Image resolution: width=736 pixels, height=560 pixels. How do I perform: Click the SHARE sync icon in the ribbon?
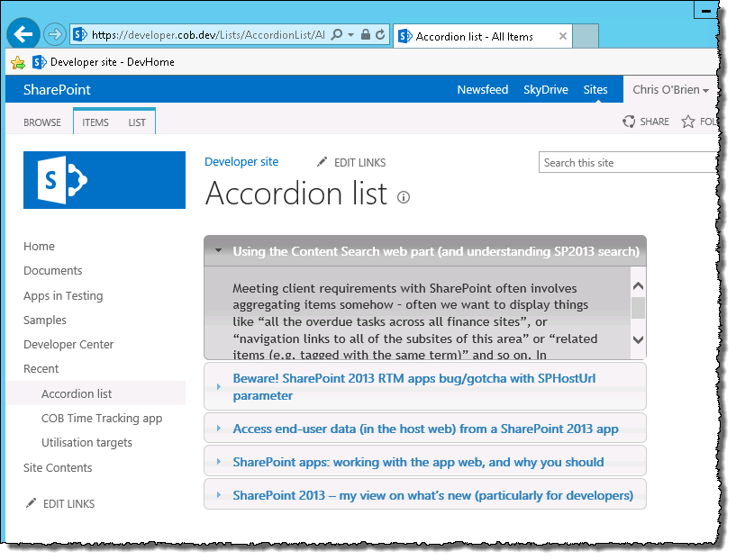pos(629,122)
